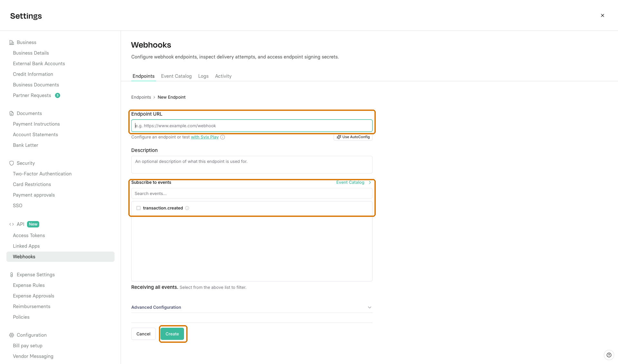Click the Create button

pos(172,334)
